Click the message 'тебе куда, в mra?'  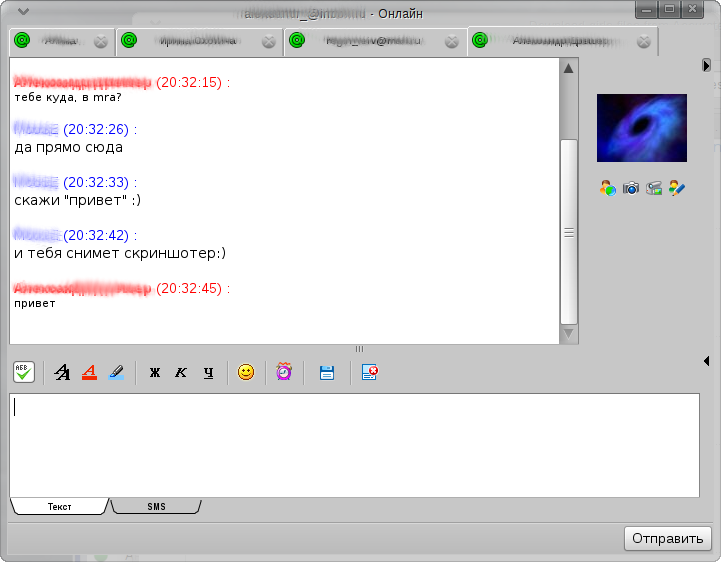pyautogui.click(x=68, y=97)
